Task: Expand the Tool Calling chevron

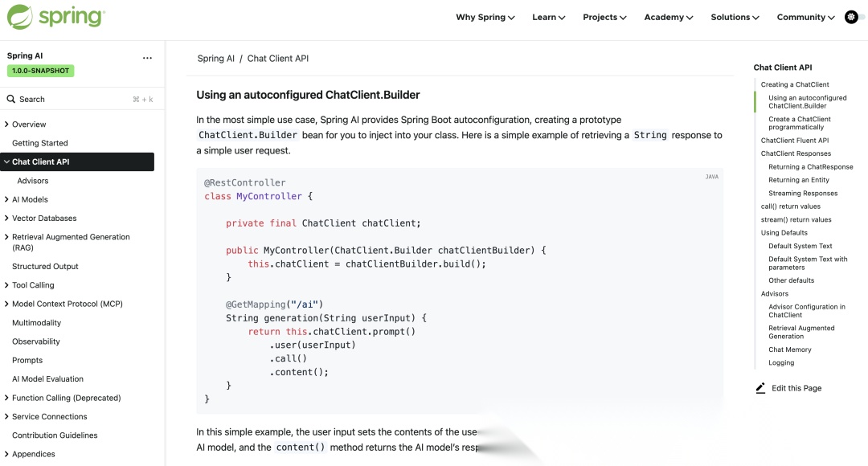Action: tap(6, 285)
